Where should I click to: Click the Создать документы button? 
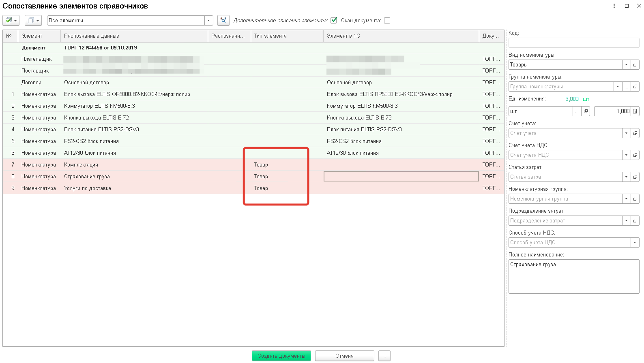click(281, 356)
